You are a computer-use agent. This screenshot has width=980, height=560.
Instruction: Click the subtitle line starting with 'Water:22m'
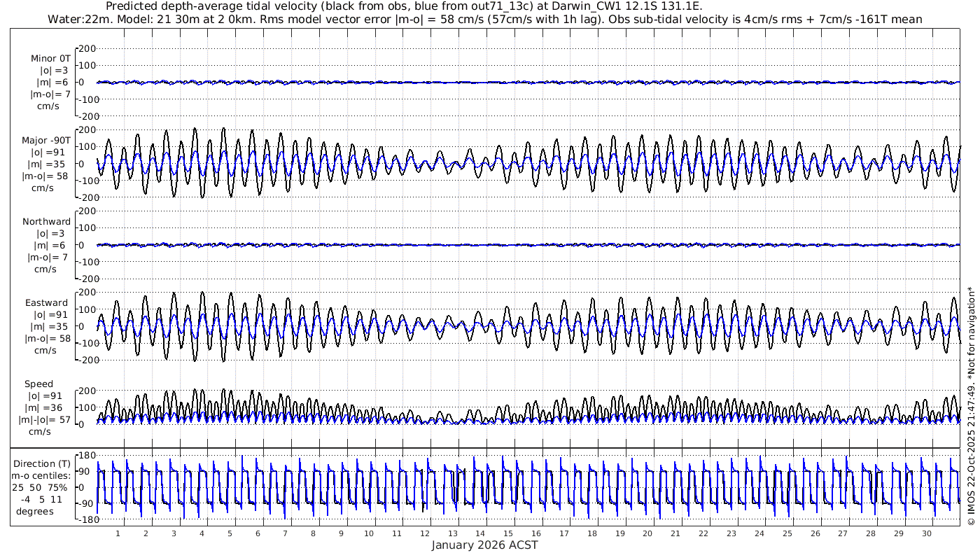[x=484, y=19]
